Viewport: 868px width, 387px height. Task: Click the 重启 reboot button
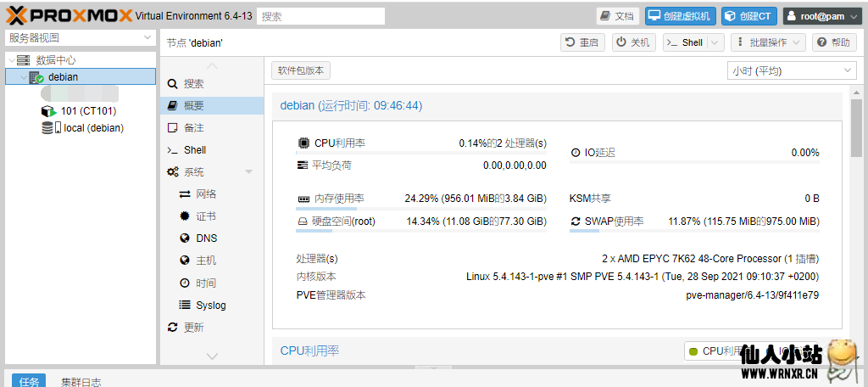[x=583, y=42]
